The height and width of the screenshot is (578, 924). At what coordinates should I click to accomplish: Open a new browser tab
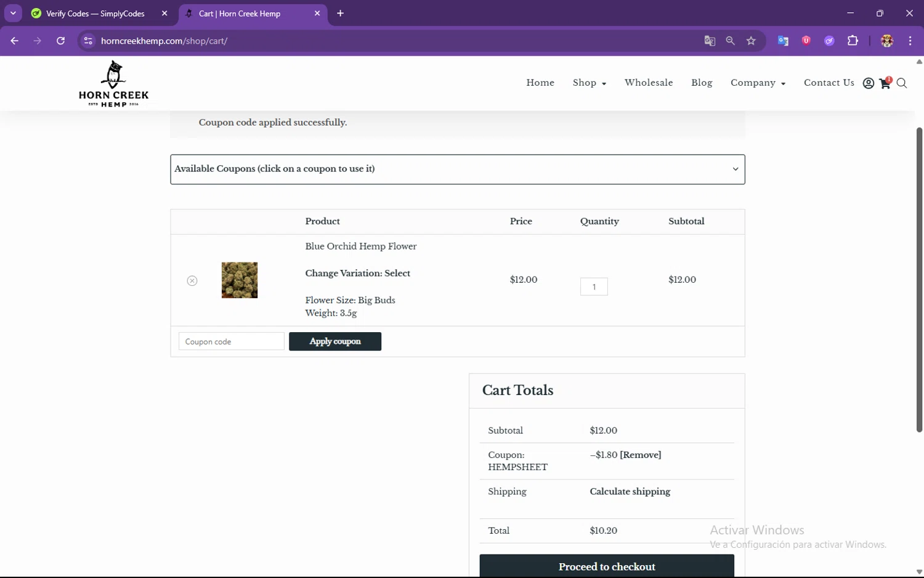[340, 13]
